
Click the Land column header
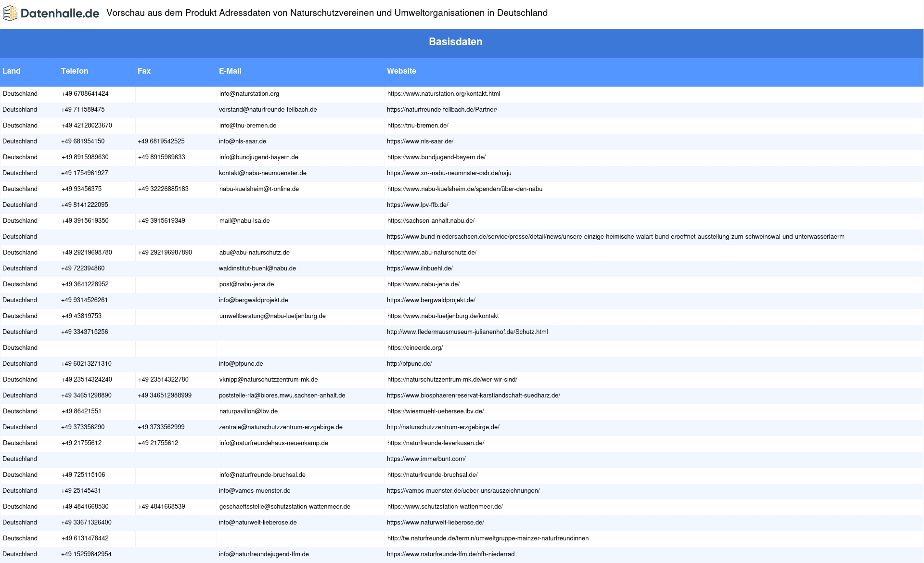pyautogui.click(x=12, y=71)
